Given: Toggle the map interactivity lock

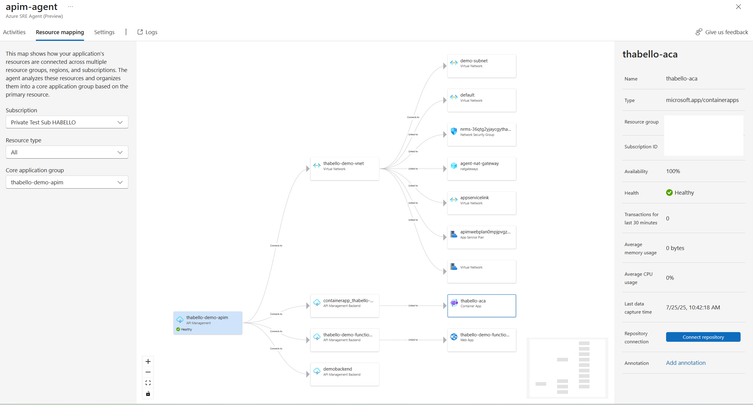Looking at the screenshot, I should click(148, 393).
